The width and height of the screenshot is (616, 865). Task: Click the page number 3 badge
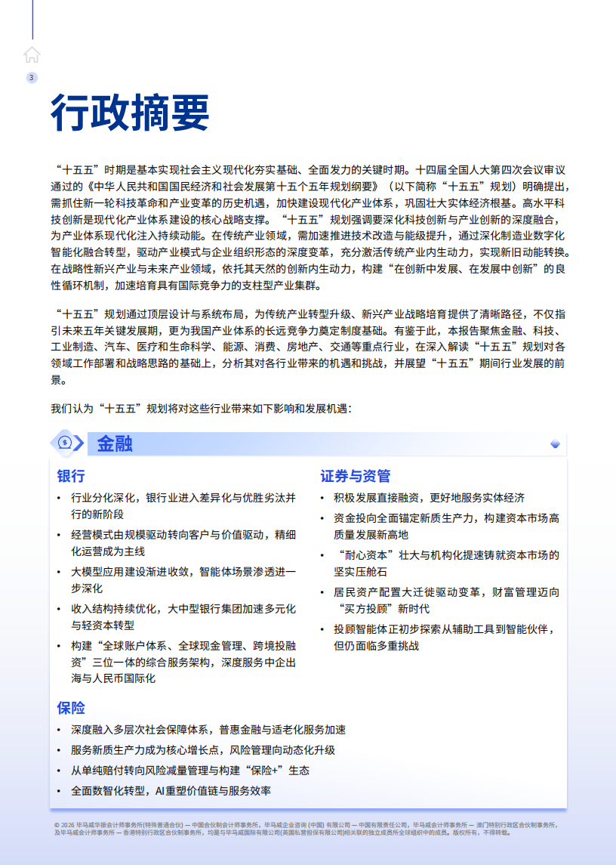(x=32, y=77)
